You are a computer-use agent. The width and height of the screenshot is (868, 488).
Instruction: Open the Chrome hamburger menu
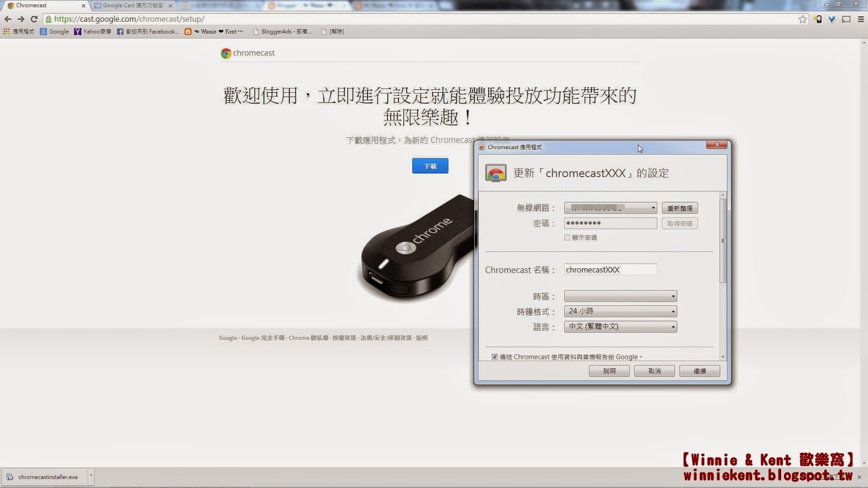click(861, 19)
